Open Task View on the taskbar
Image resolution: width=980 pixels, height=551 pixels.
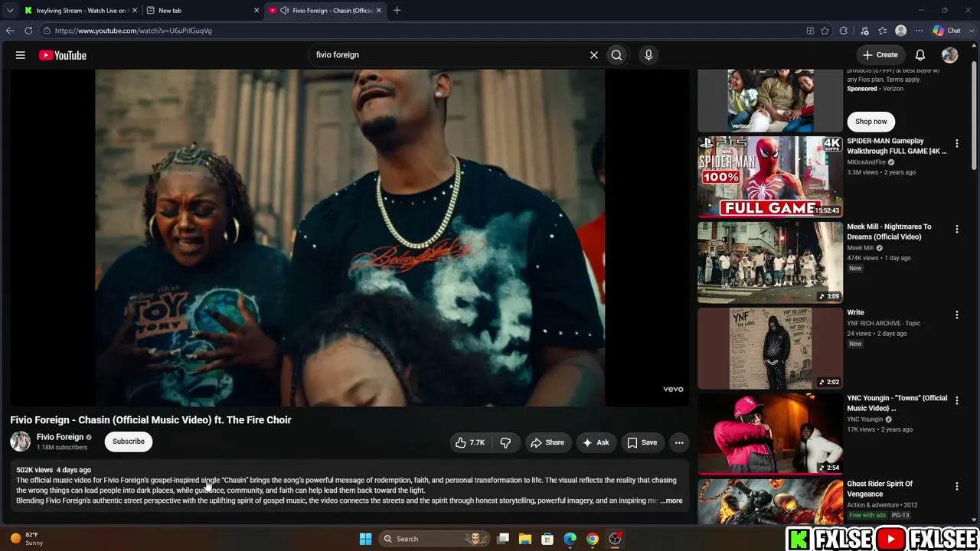[x=503, y=539]
